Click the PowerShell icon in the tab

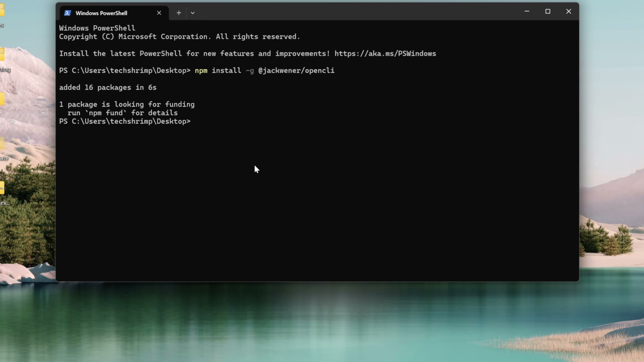tap(67, 13)
